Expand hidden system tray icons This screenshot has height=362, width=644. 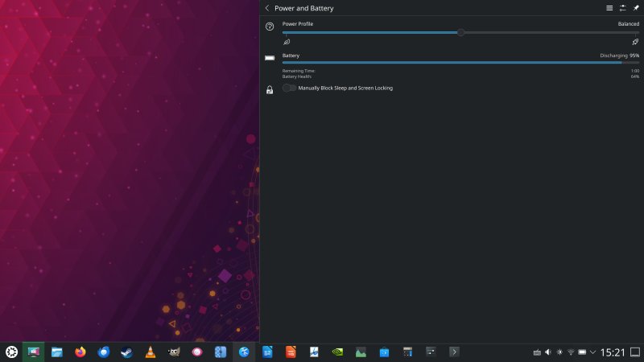[592, 352]
